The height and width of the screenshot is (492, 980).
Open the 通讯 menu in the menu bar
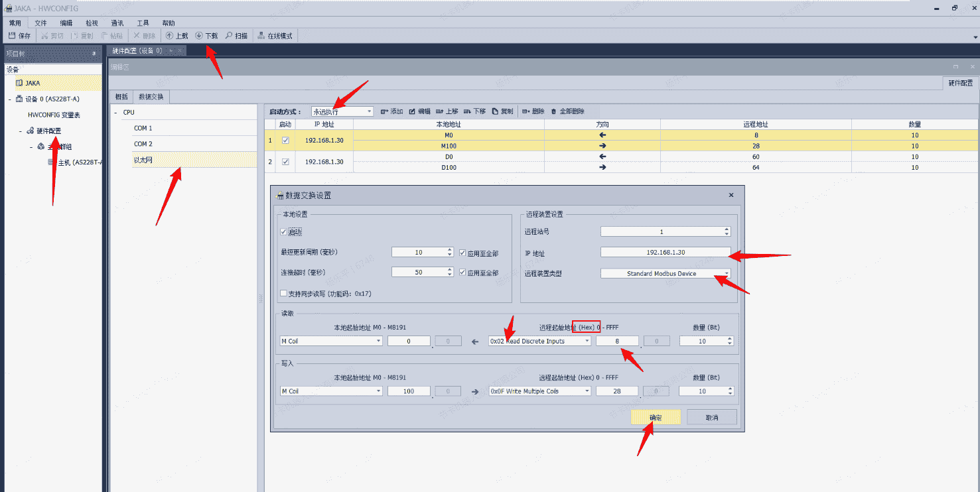pos(117,23)
